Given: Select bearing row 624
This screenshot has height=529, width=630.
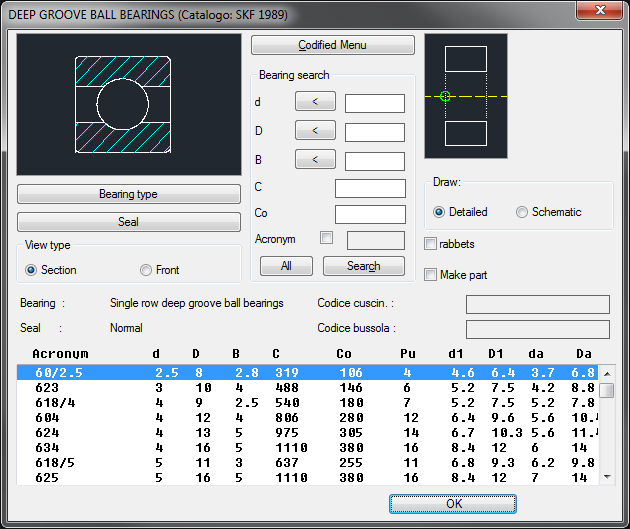Looking at the screenshot, I should coord(307,433).
